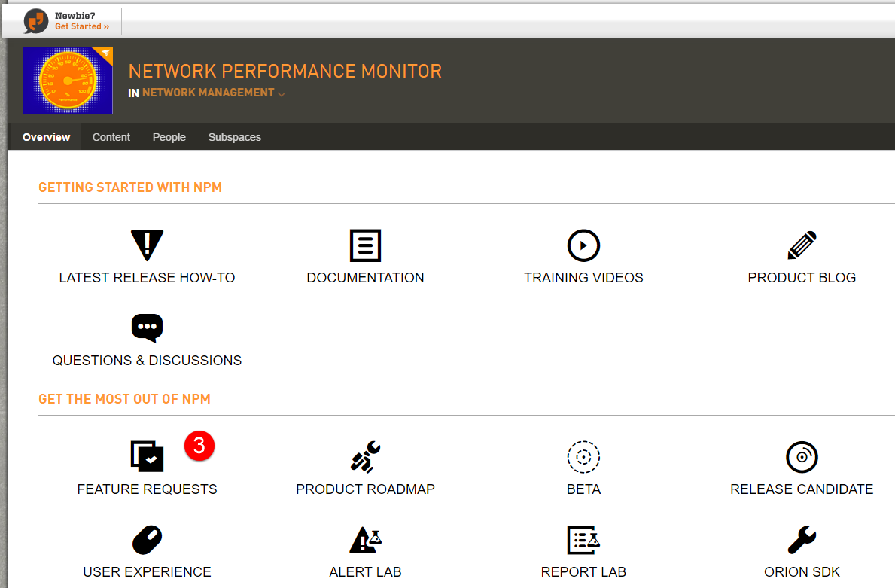Expand the Network Management dropdown chevron

[x=282, y=93]
